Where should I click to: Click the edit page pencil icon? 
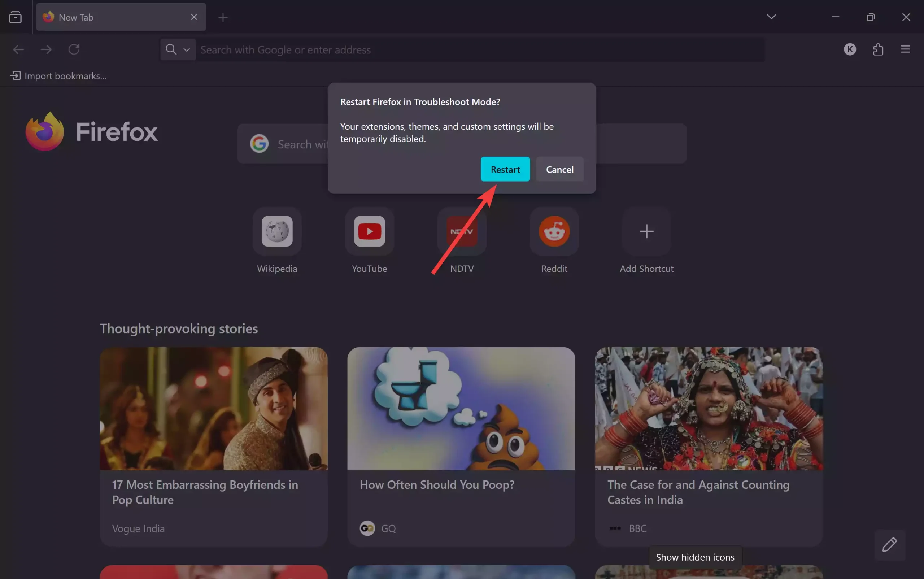pos(890,545)
